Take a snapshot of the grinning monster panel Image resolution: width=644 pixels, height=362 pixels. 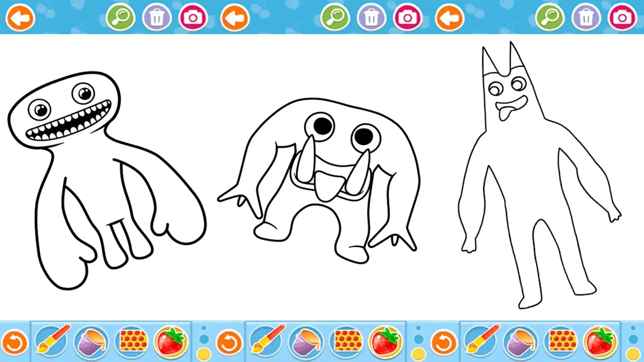click(193, 18)
